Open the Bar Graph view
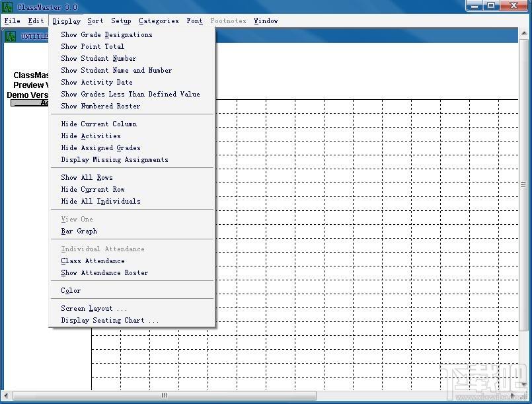The width and height of the screenshot is (532, 404). (132, 231)
